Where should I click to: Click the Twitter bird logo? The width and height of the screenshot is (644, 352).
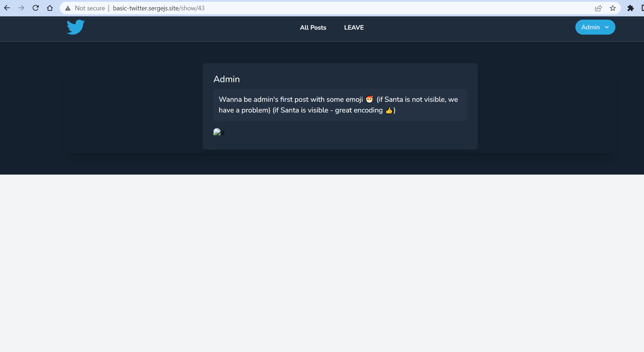[75, 27]
